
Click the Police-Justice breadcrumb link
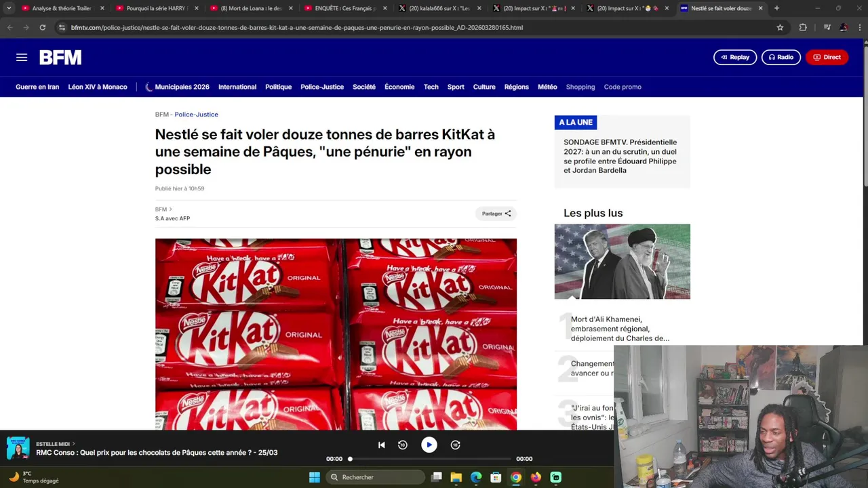coord(196,115)
